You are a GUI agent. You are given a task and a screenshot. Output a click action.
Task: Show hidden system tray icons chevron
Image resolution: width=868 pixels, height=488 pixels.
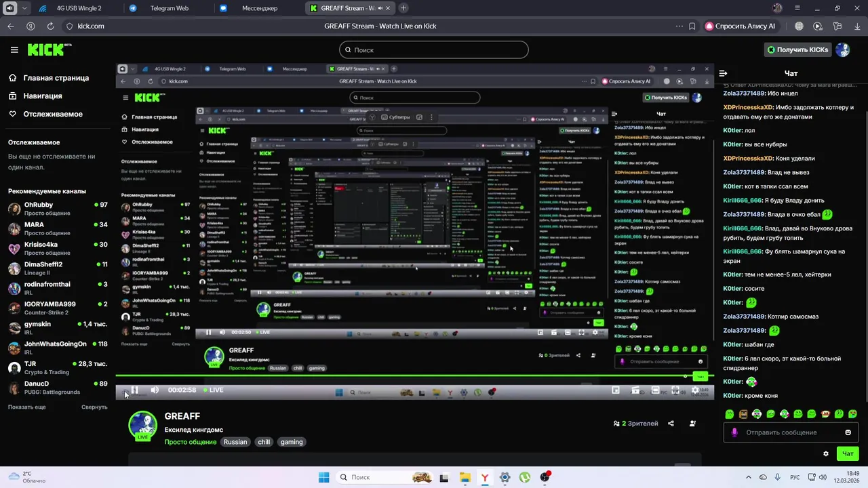[x=748, y=477]
